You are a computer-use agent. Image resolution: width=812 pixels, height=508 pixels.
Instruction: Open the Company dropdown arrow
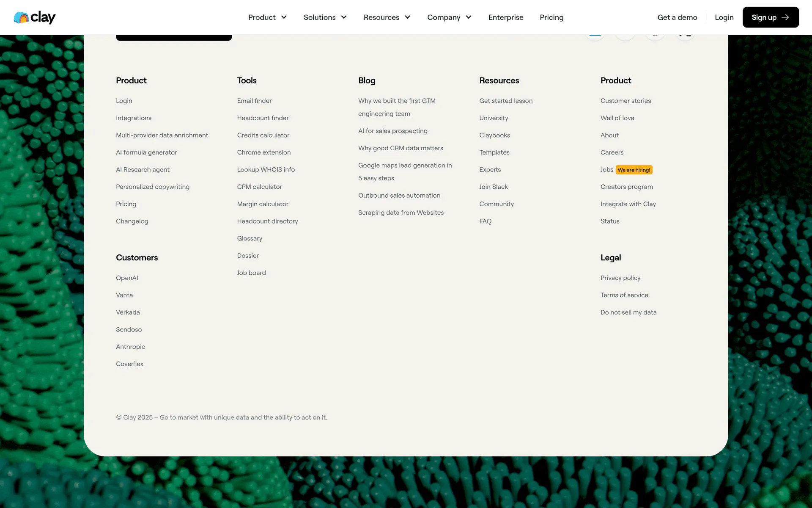tap(469, 17)
